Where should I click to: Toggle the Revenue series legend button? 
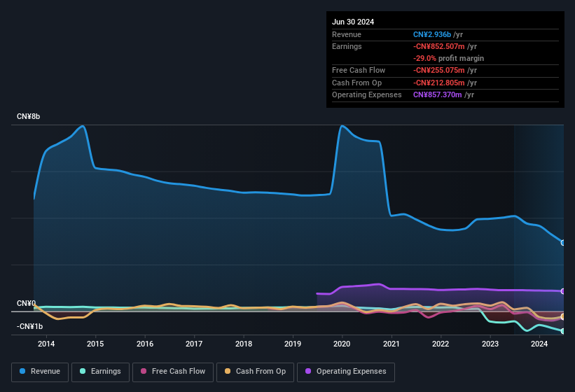[40, 372]
